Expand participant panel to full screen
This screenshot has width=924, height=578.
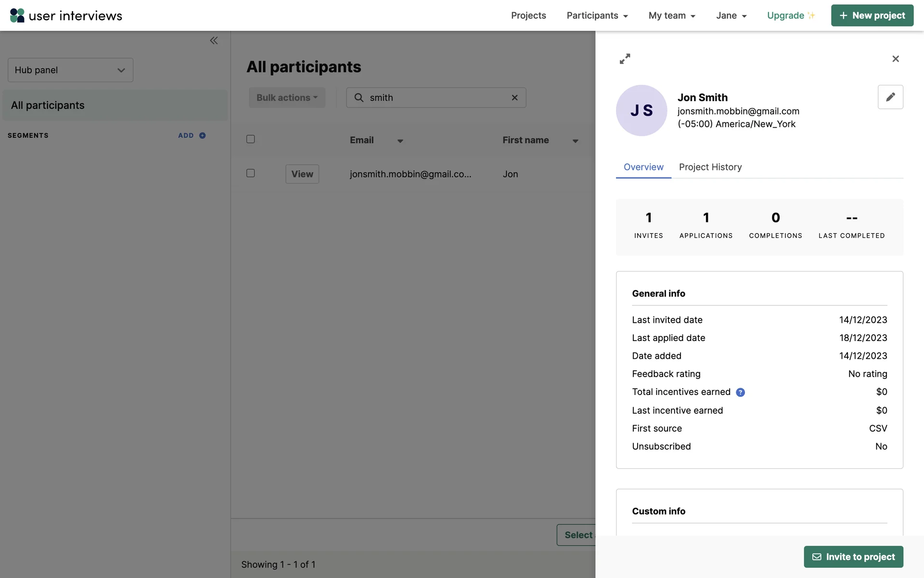(625, 59)
